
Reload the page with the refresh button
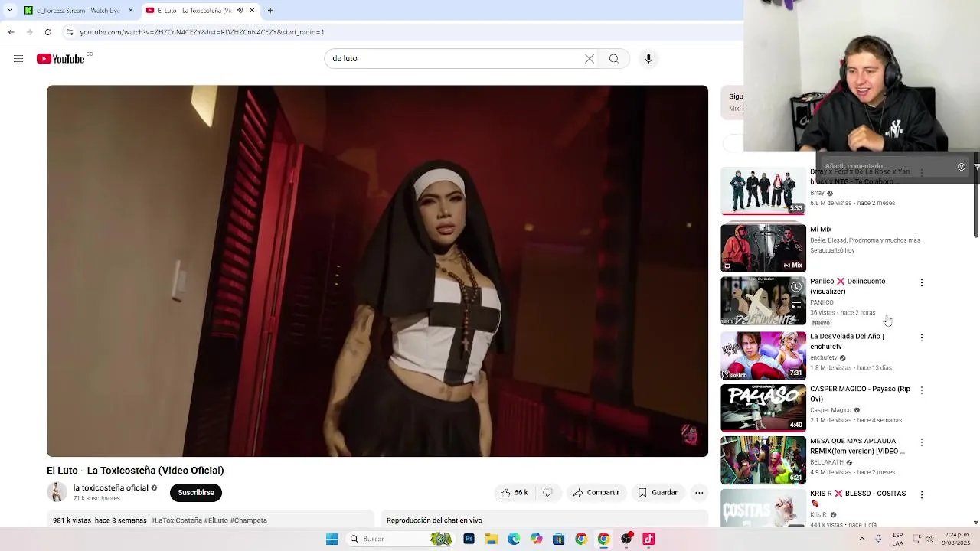[x=47, y=32]
